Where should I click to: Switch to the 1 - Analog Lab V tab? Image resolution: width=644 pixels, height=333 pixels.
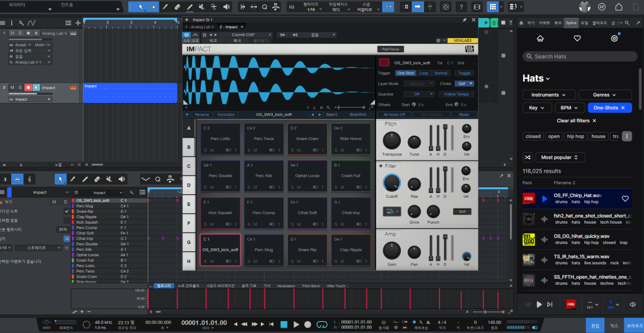pos(200,27)
